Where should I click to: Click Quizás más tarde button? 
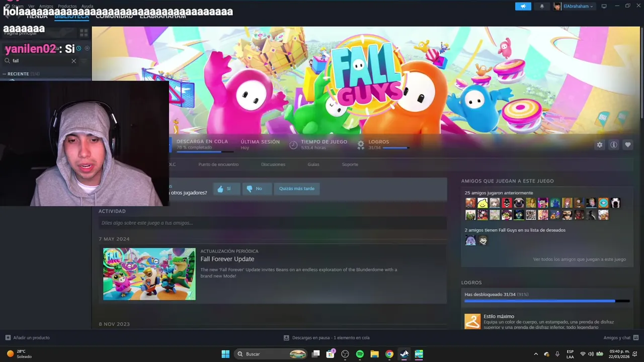tap(297, 189)
